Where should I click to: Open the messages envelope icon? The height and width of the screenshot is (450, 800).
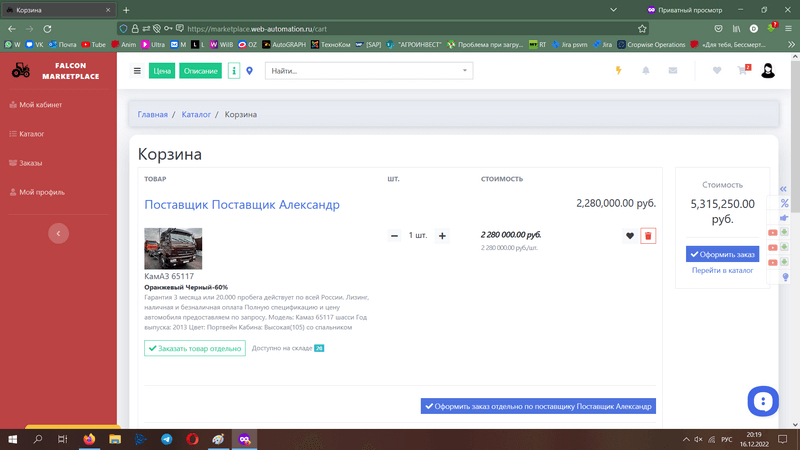pos(673,70)
